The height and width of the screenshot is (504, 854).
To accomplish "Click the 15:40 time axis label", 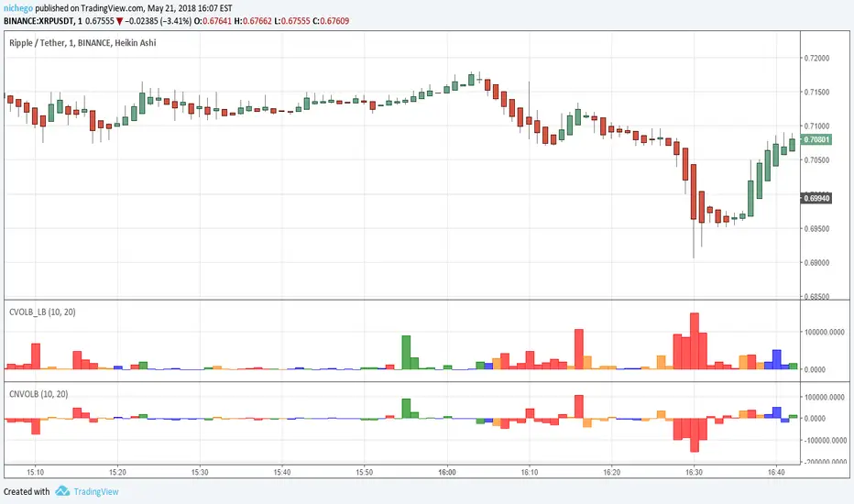I will 282,472.
